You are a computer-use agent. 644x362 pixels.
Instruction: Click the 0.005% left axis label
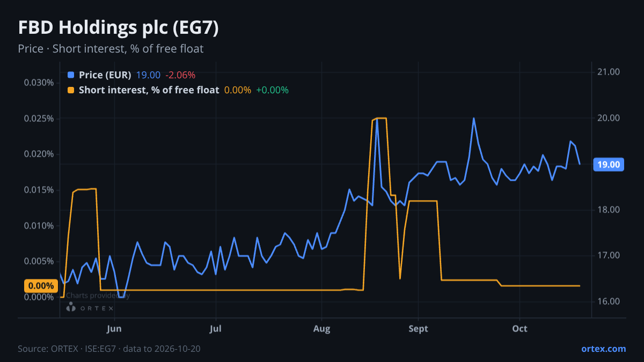tap(39, 262)
